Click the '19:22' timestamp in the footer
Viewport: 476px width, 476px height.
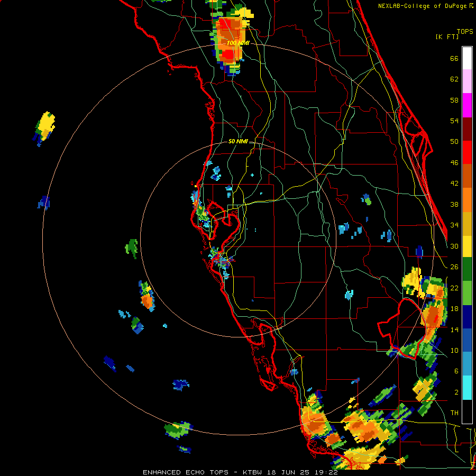327,472
